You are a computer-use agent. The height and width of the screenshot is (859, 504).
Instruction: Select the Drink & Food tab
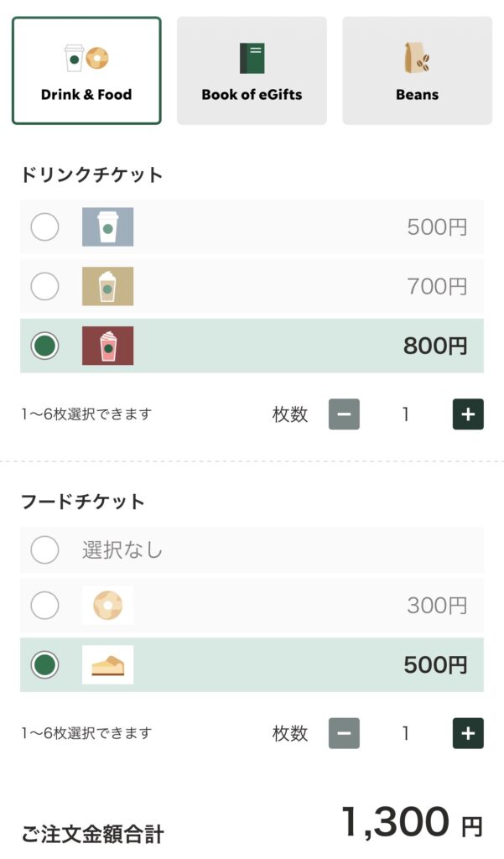point(86,70)
